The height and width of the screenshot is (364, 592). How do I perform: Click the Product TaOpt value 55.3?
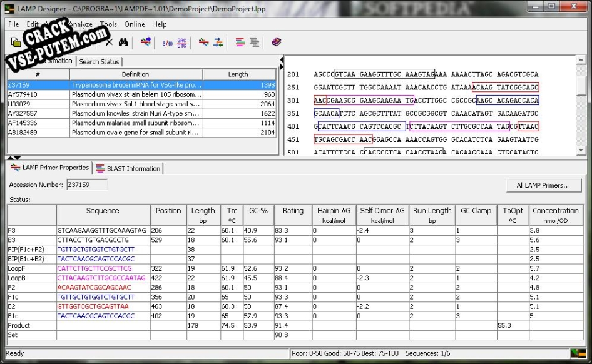(x=504, y=325)
